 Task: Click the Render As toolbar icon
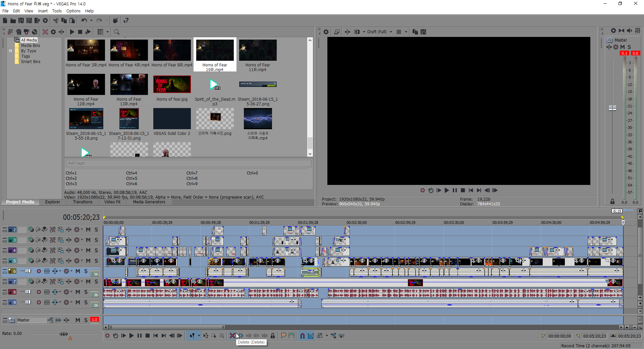(x=37, y=20)
